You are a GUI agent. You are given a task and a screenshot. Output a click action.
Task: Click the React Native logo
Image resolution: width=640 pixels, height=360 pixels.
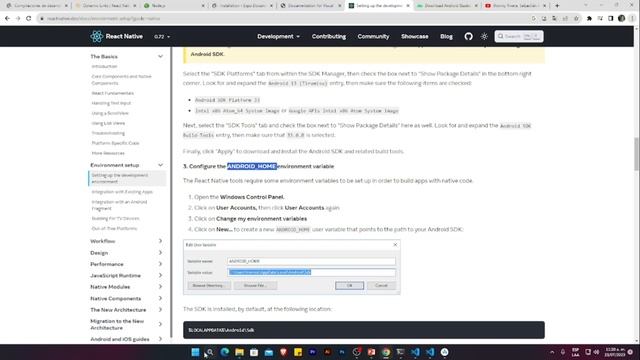point(116,36)
